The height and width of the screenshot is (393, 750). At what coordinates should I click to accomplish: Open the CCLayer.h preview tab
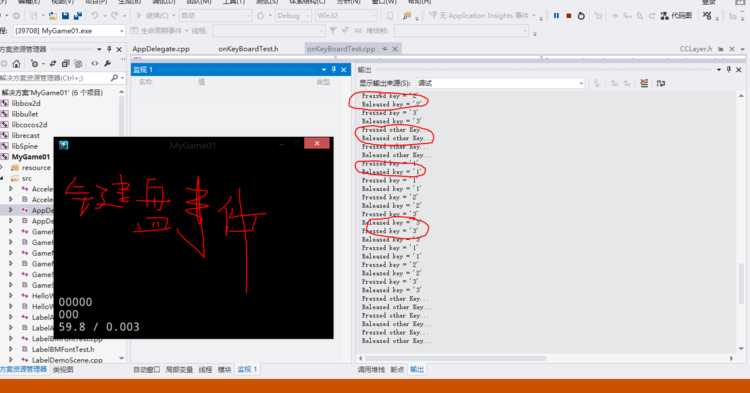click(x=696, y=49)
